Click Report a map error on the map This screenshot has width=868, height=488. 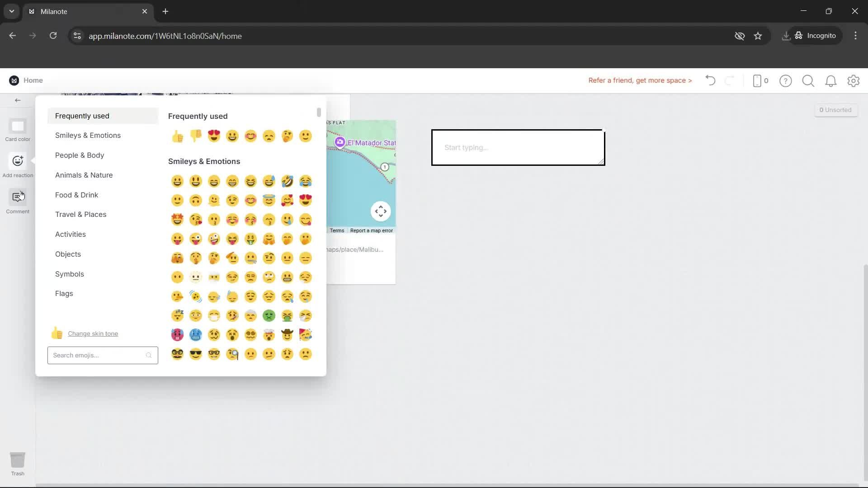[x=371, y=230]
